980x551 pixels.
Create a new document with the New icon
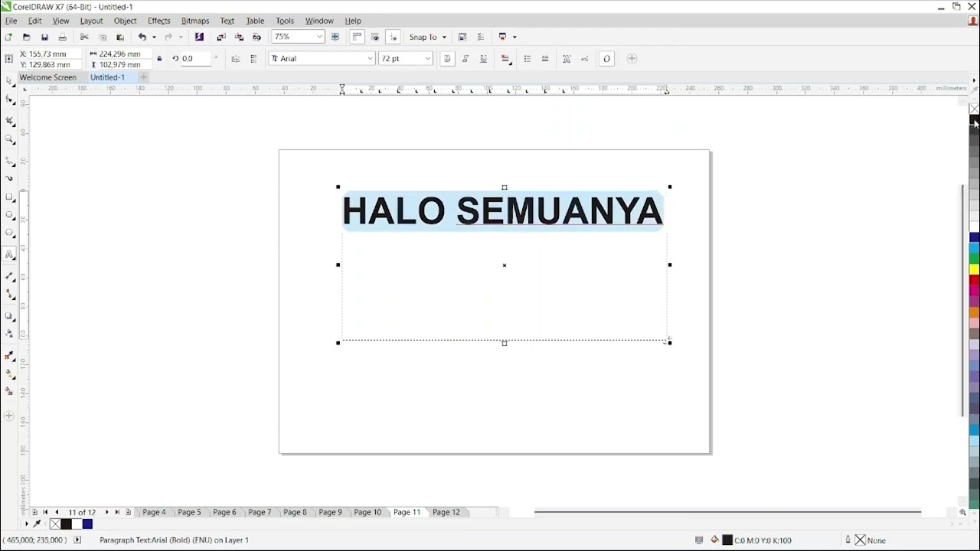(x=8, y=37)
